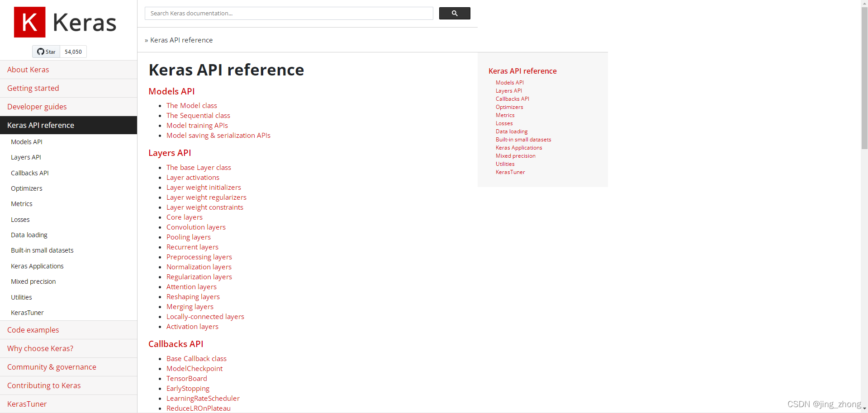The width and height of the screenshot is (868, 413).
Task: Open About Keras in sidebar
Action: coord(68,70)
